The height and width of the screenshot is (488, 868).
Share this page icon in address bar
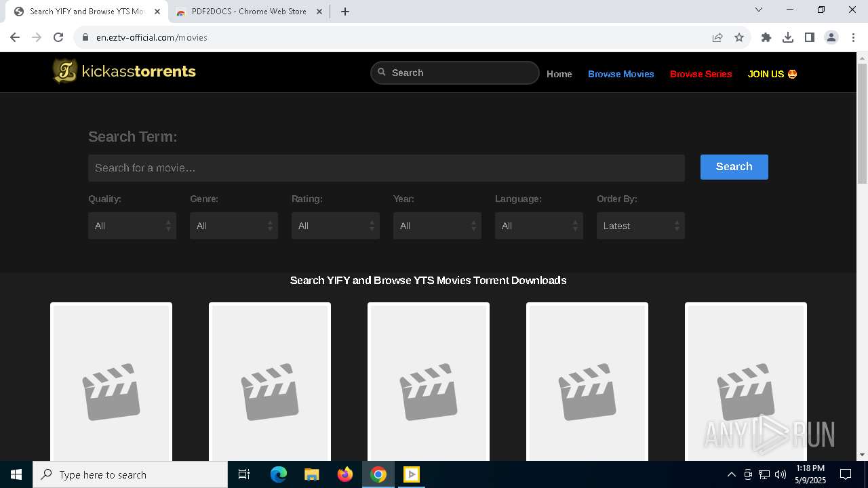pos(717,37)
